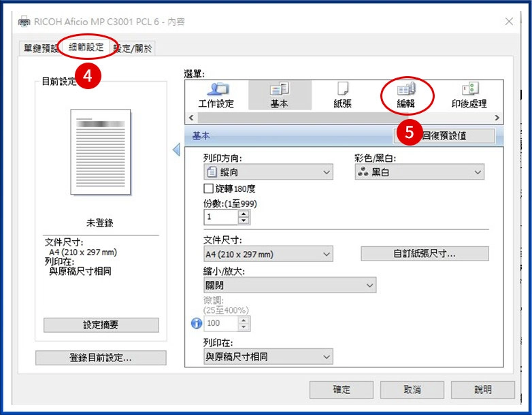Open the 彩色/黑白 dropdown showing 黑白
Screen dimensions: 532x415
[x=419, y=172]
